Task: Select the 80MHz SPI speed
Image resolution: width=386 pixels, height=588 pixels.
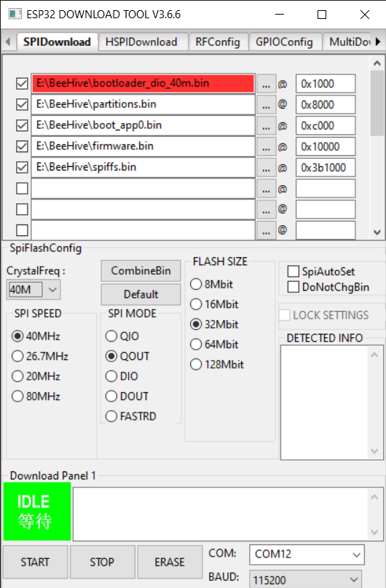Action: point(17,396)
